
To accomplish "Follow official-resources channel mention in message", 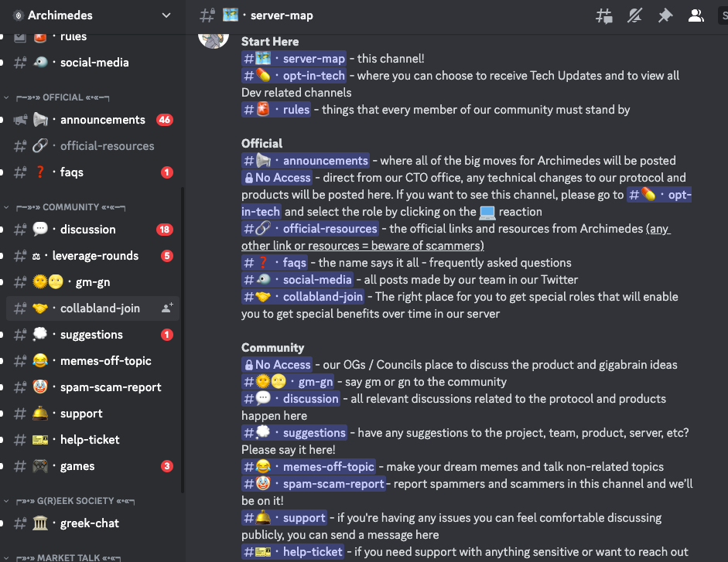I will (x=310, y=228).
